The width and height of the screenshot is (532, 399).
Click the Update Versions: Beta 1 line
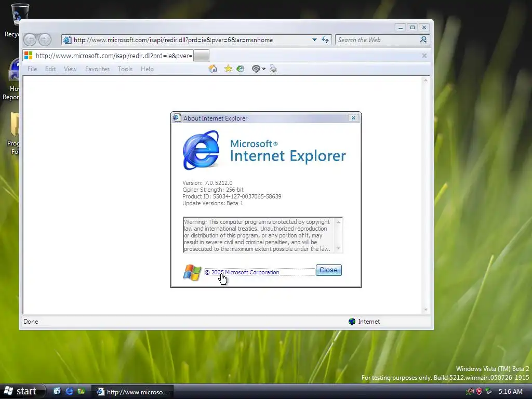click(x=212, y=203)
